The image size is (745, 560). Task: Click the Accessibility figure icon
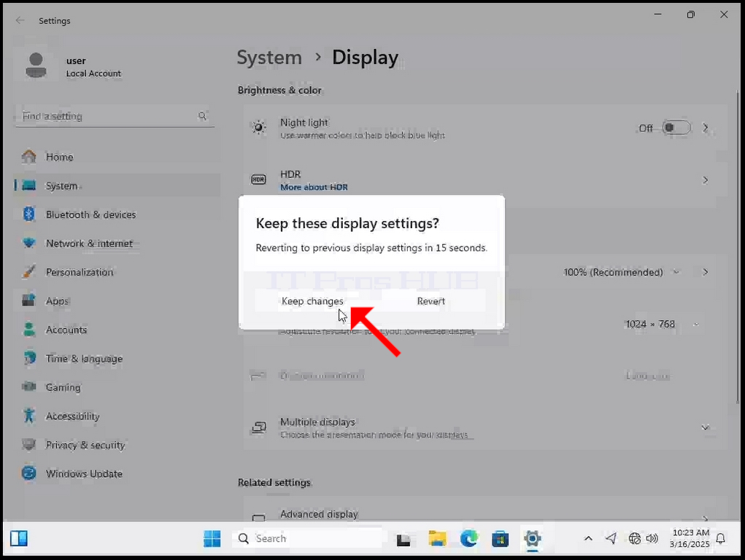(29, 416)
